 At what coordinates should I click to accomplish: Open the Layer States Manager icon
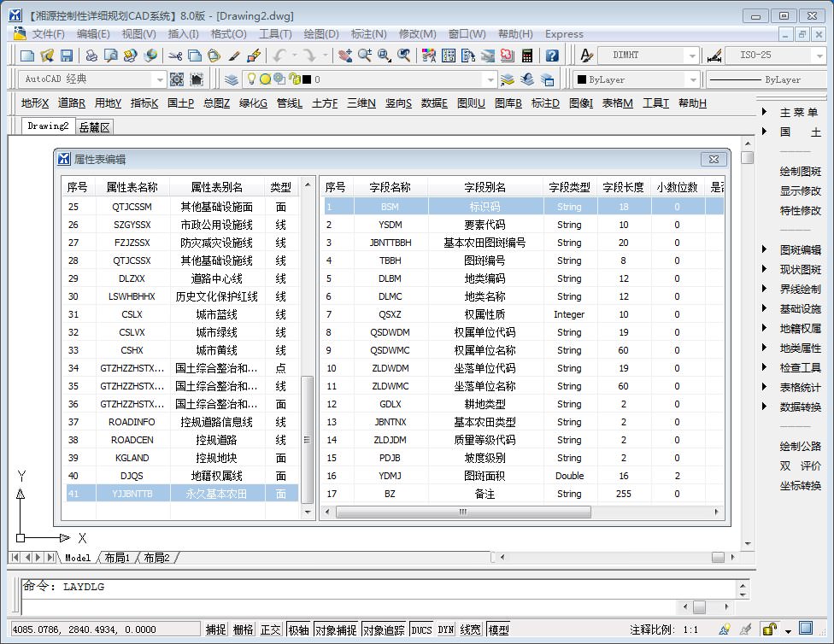pyautogui.click(x=547, y=79)
